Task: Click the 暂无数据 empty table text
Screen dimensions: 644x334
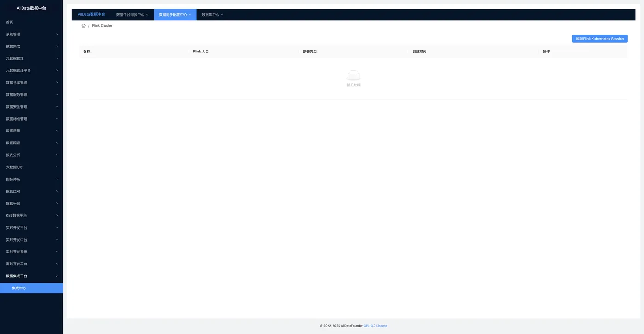Action: point(353,85)
